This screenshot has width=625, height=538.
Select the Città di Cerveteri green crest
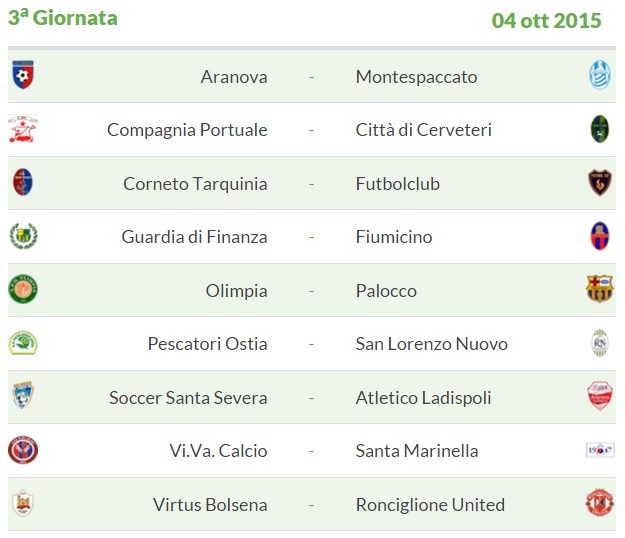[599, 129]
